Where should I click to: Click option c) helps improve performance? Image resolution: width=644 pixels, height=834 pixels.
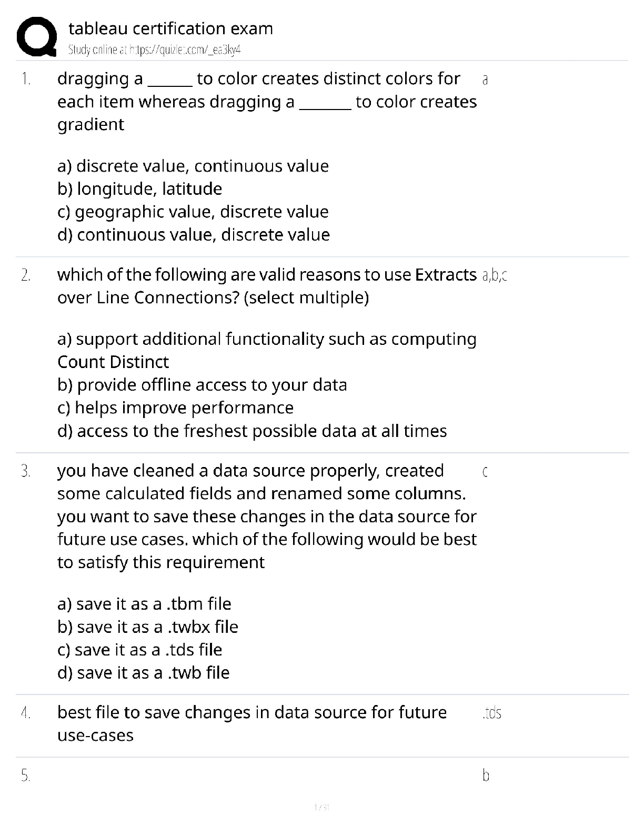click(x=175, y=408)
